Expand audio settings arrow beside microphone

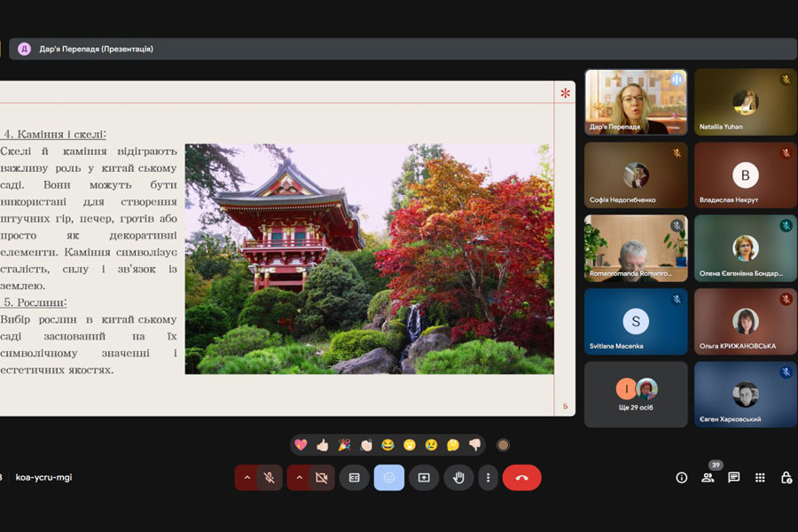point(247,477)
